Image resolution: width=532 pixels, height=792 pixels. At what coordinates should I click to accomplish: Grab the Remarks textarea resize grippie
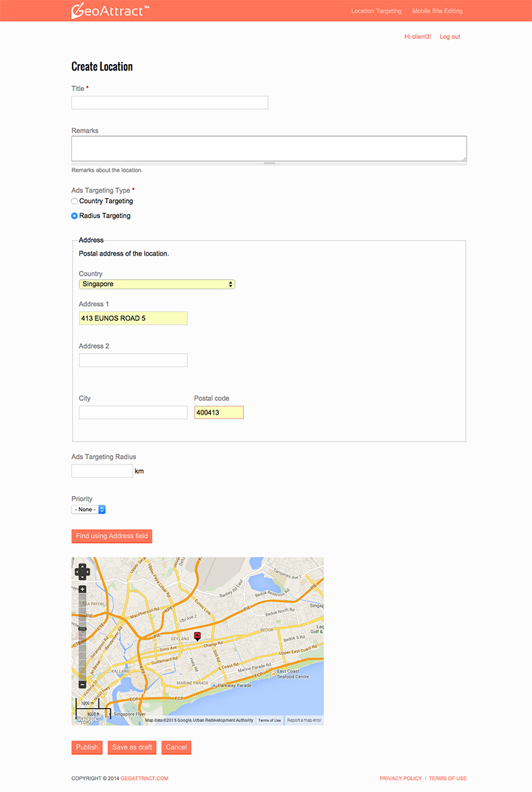269,163
